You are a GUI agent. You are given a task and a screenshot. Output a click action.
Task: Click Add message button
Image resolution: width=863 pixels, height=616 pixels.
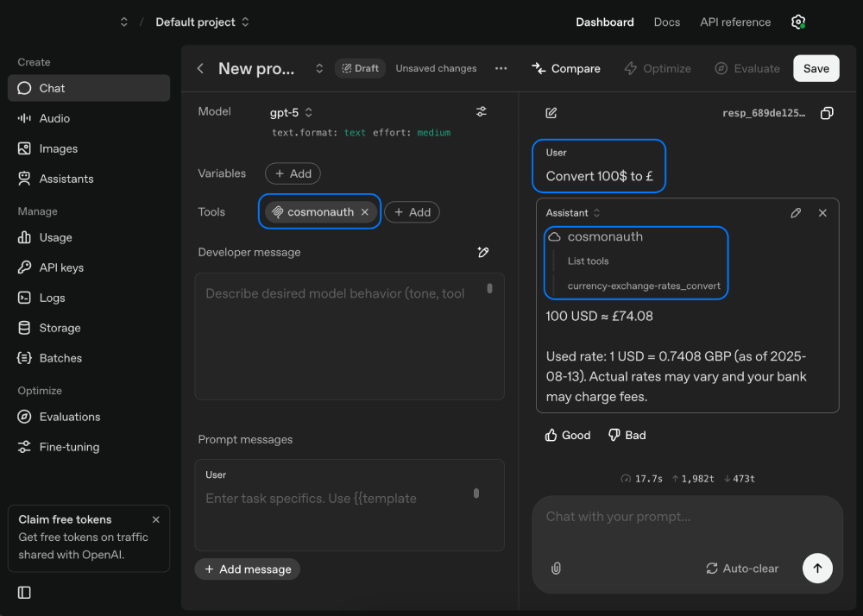click(x=247, y=569)
